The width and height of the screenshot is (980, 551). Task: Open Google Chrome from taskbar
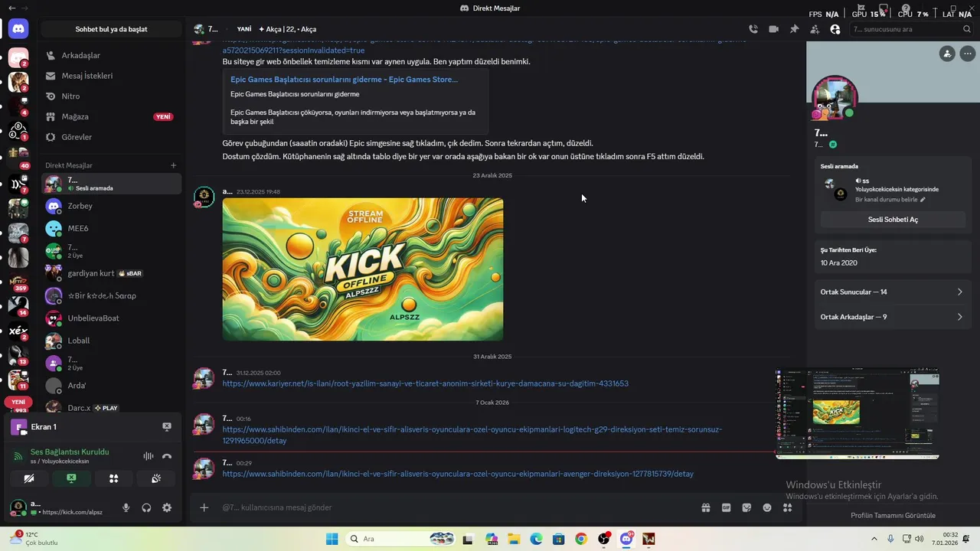tap(581, 539)
